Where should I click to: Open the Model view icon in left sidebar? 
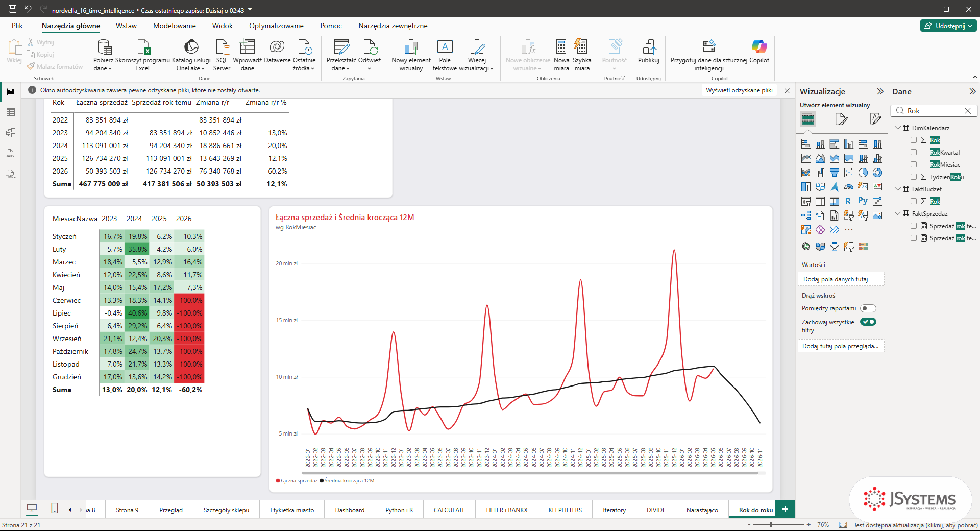point(10,133)
